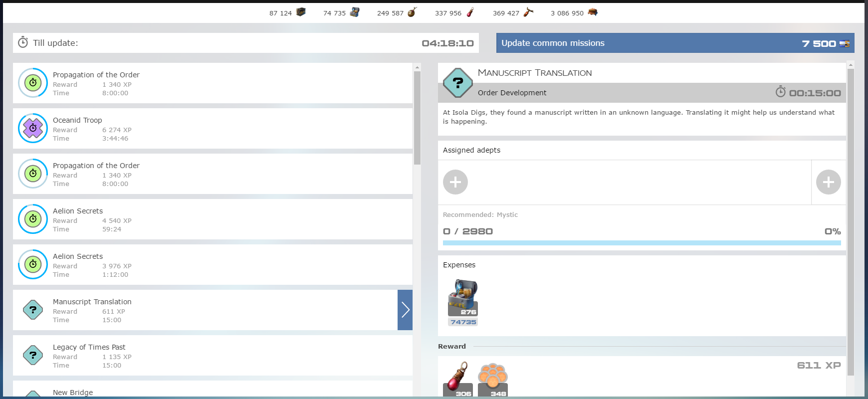Click the 611 XP reward in details panel
The height and width of the screenshot is (399, 868).
click(x=819, y=366)
